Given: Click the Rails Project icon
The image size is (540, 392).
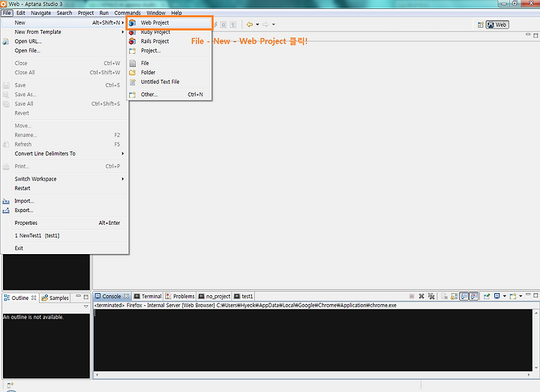Looking at the screenshot, I should (132, 41).
